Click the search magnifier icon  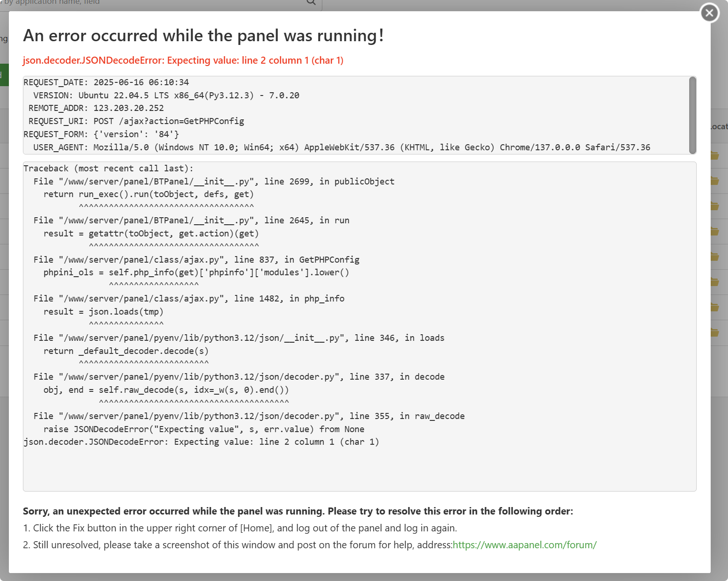coord(311,2)
